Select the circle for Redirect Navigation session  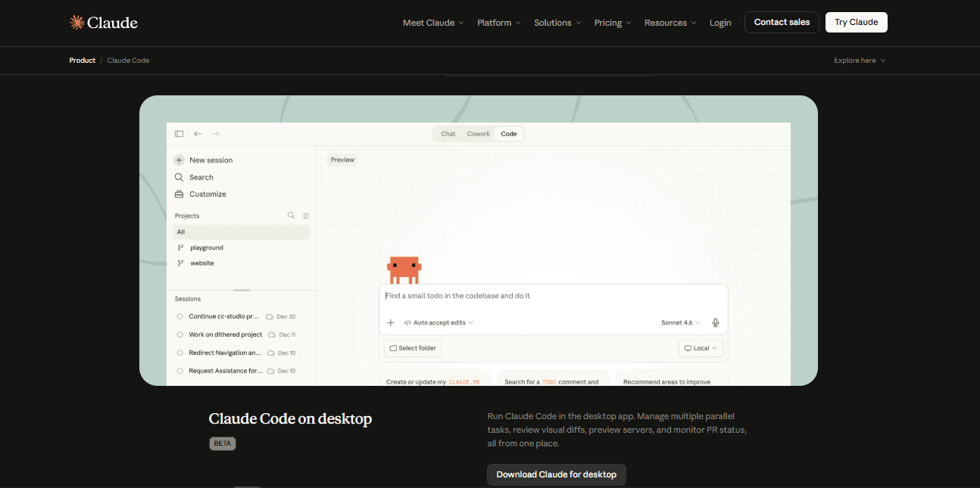click(x=180, y=353)
